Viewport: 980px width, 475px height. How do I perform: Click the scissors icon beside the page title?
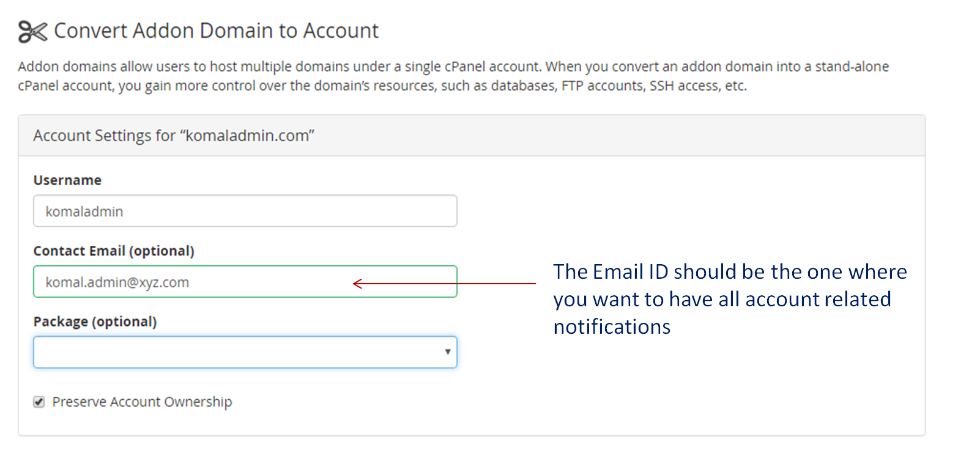(x=32, y=31)
